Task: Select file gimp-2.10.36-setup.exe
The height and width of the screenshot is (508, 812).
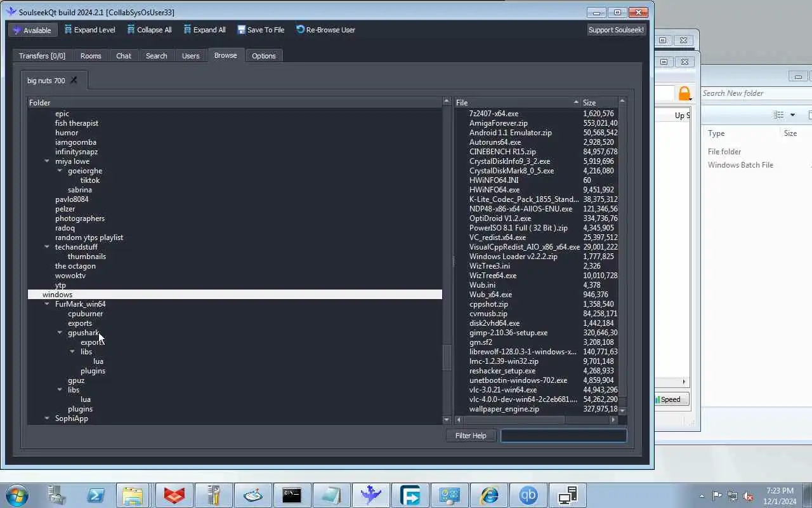Action: [508, 333]
